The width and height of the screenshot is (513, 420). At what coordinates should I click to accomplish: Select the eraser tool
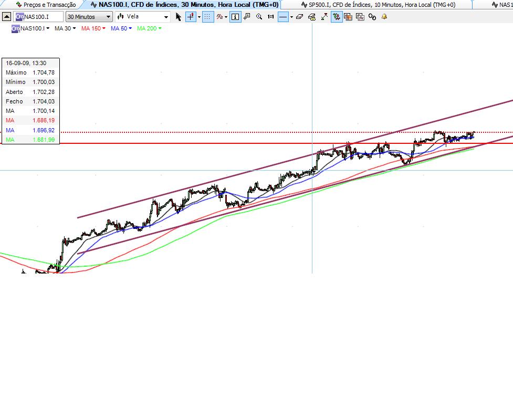(x=299, y=17)
